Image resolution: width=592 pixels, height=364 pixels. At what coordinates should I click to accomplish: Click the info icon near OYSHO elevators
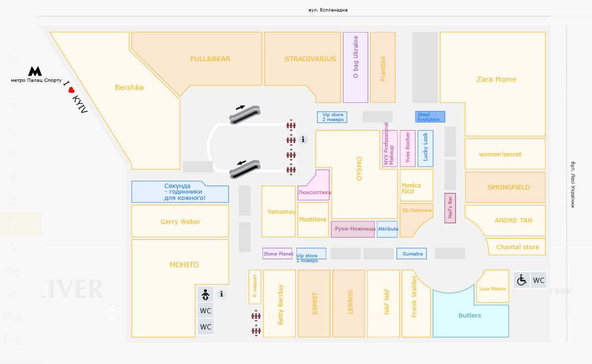click(x=303, y=140)
